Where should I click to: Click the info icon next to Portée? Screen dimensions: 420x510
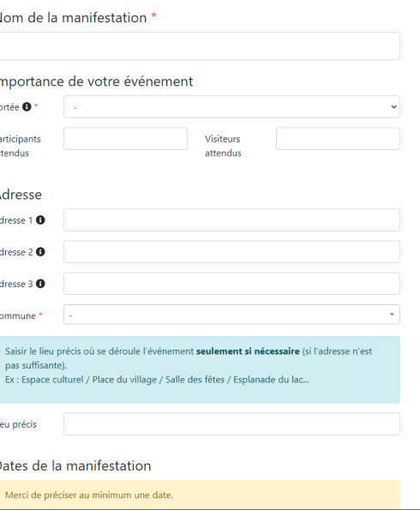[x=27, y=106]
